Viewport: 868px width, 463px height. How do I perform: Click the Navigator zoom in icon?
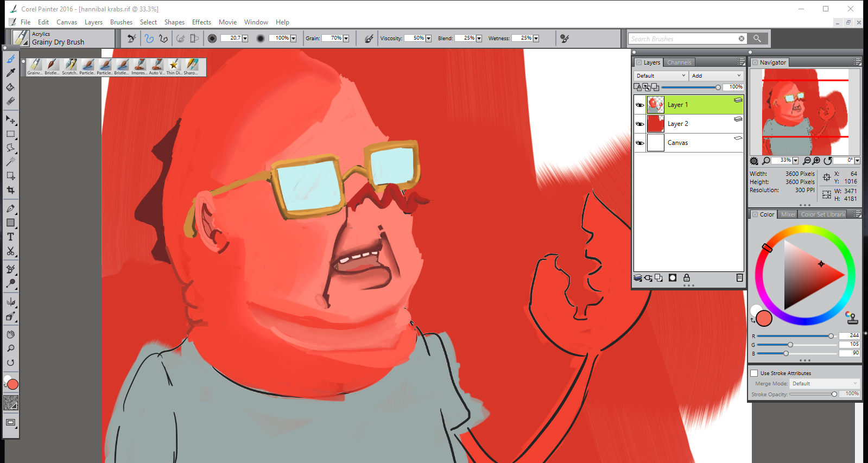[816, 161]
